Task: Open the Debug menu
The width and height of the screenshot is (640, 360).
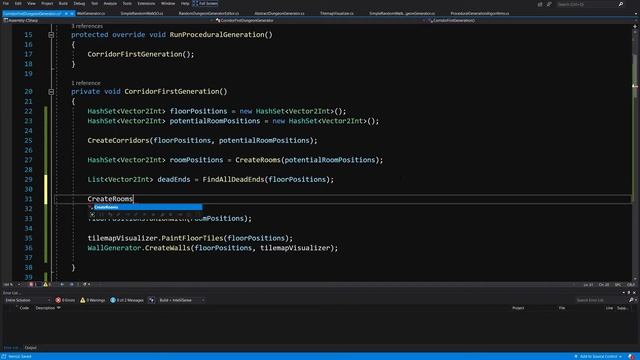Action: click(x=79, y=3)
